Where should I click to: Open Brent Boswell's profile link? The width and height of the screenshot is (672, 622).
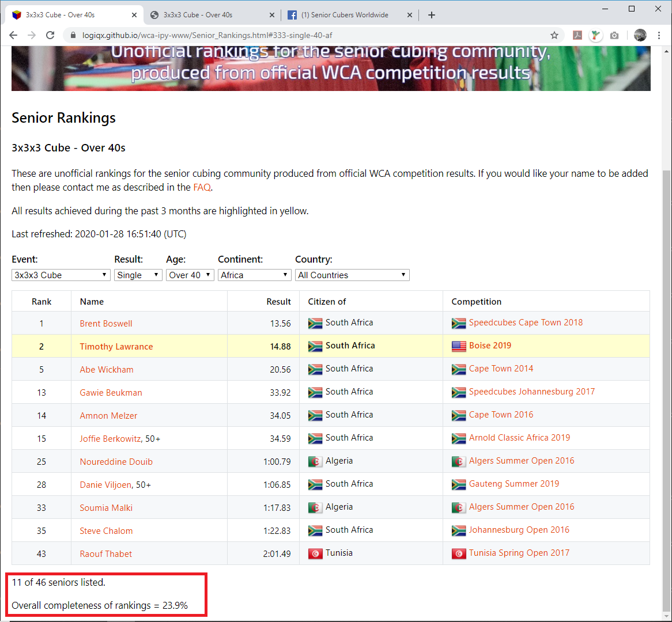point(106,324)
